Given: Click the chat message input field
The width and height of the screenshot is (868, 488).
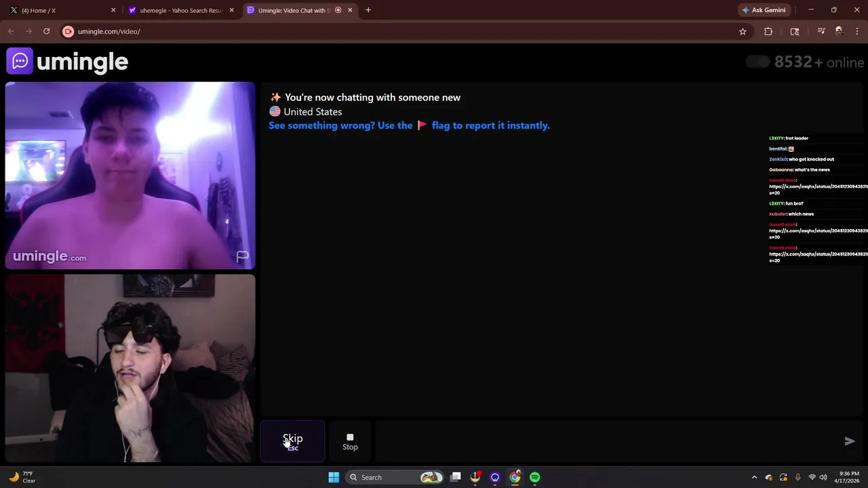Looking at the screenshot, I should point(607,441).
